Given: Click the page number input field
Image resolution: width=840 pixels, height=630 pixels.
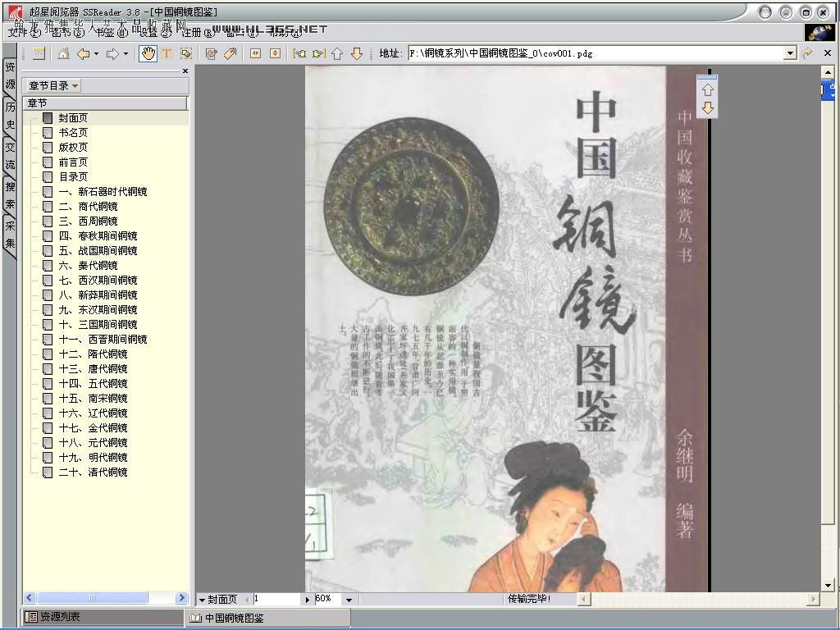Looking at the screenshot, I should coord(277,600).
